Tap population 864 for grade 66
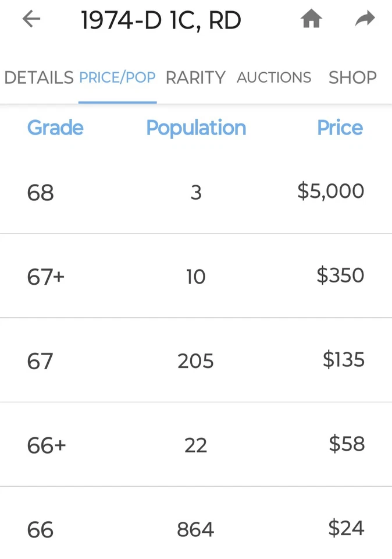 195,530
